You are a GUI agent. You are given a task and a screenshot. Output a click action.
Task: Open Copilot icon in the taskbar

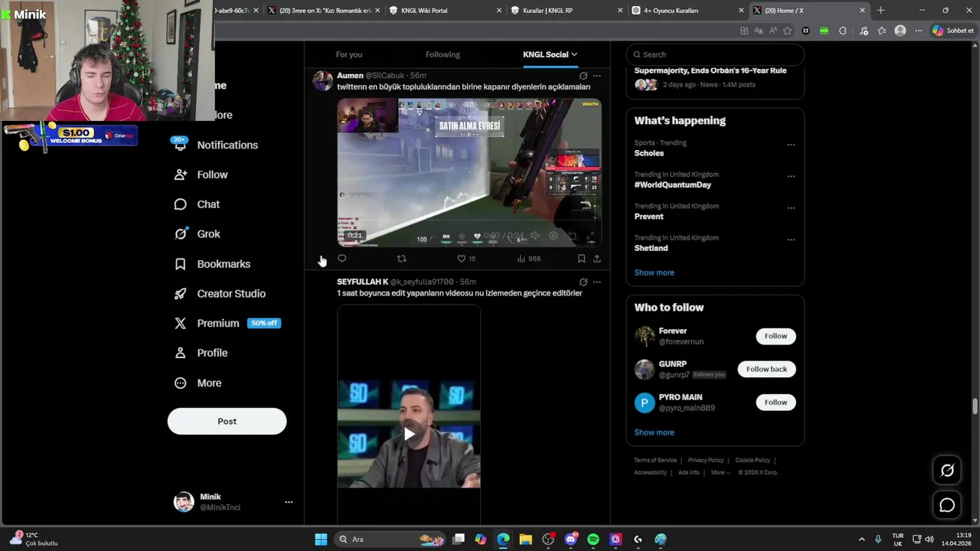click(480, 540)
